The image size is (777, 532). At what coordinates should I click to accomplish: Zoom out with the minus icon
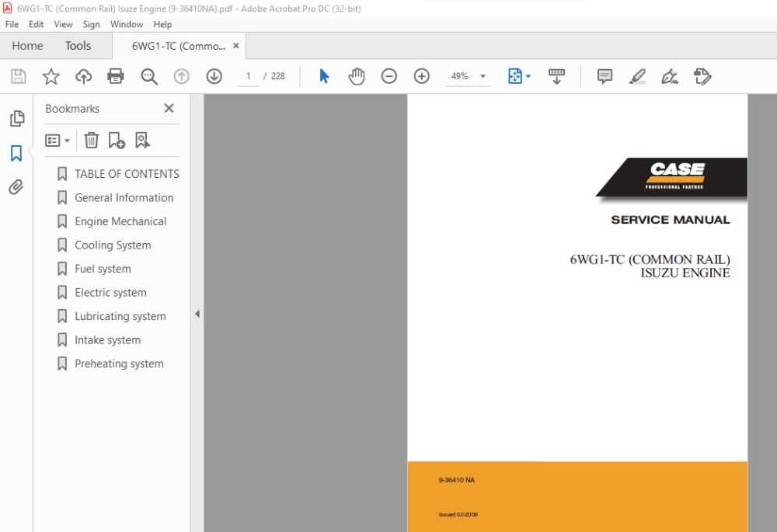389,76
